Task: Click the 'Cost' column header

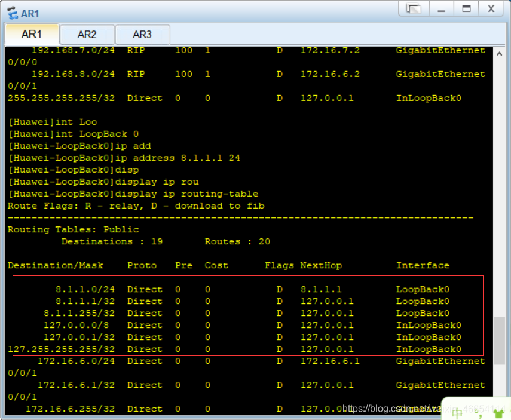Action: (216, 265)
